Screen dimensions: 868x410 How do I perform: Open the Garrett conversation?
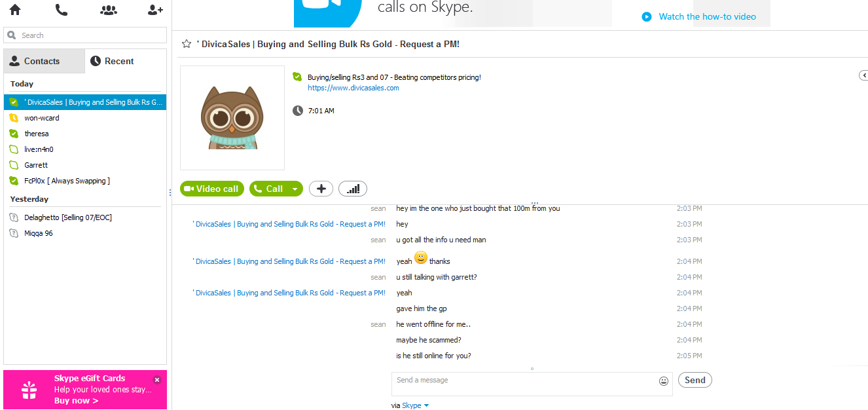[x=85, y=165]
